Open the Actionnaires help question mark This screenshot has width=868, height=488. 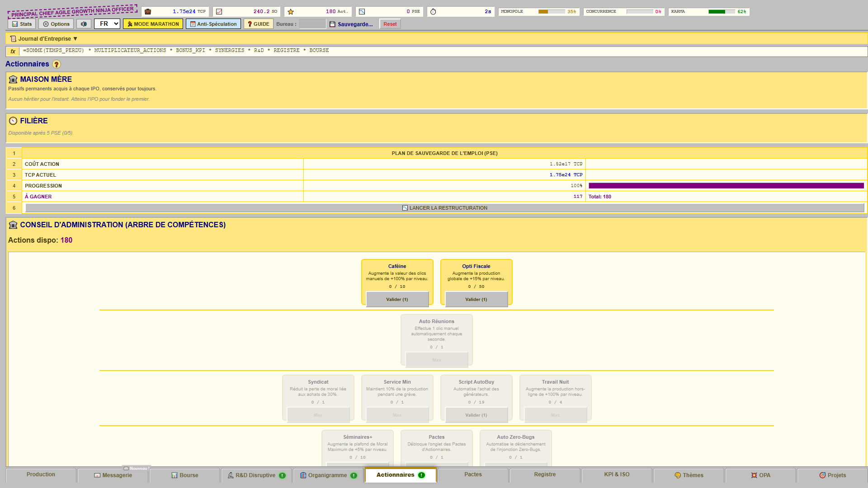pos(57,65)
